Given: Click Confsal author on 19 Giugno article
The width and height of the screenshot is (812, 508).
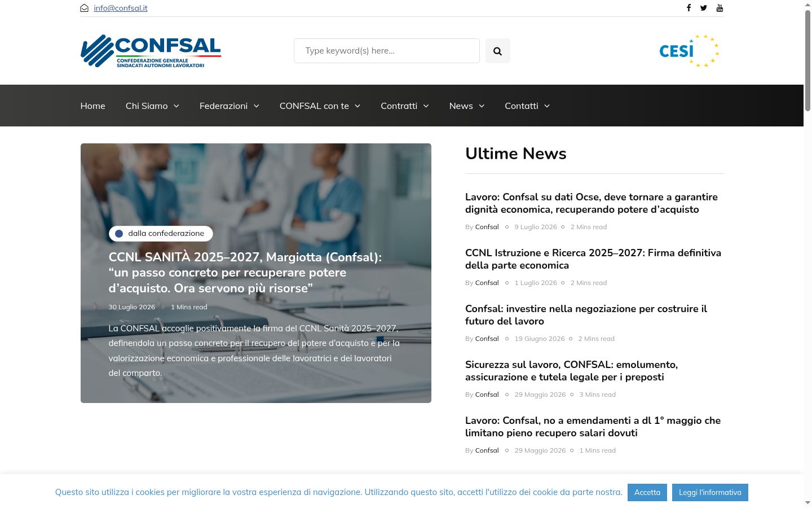Looking at the screenshot, I should tap(487, 339).
